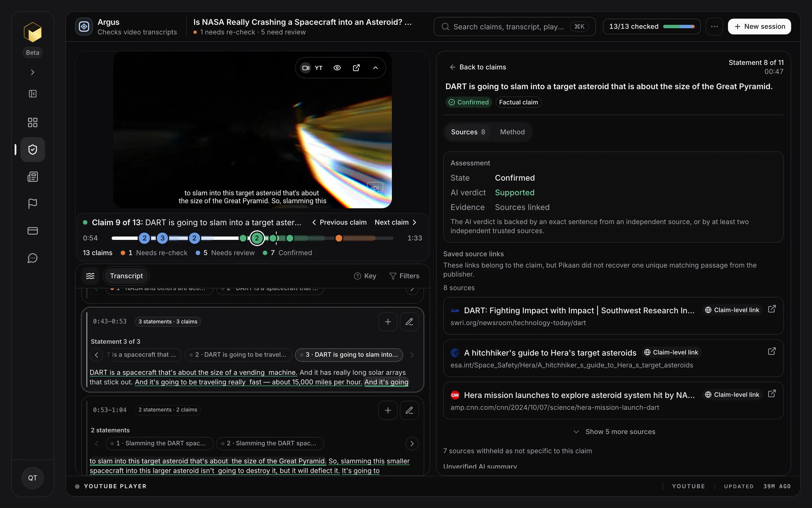Select the orange needs re-check timeline marker
812x508 pixels.
tap(339, 238)
